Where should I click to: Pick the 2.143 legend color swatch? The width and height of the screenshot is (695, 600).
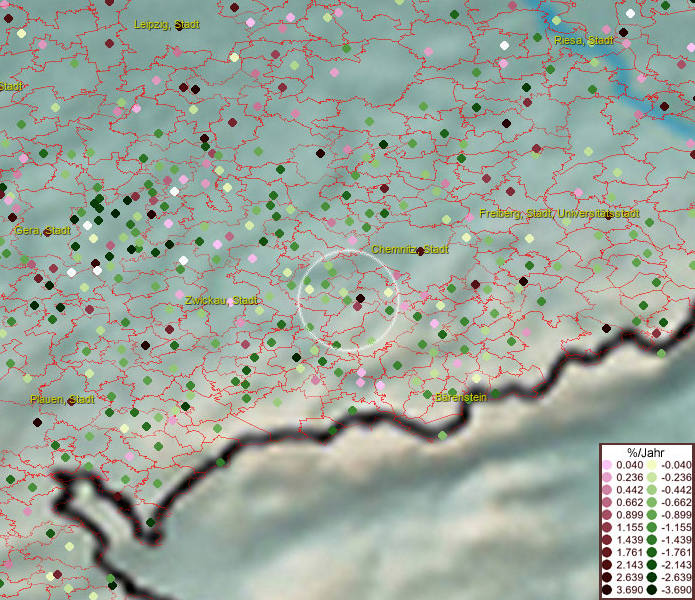(x=607, y=565)
